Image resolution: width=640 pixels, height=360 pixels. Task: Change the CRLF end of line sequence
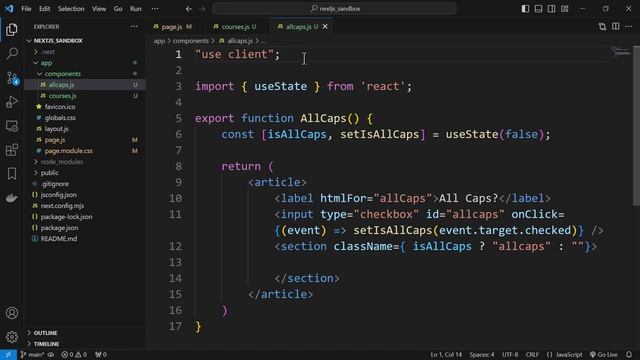tap(532, 354)
